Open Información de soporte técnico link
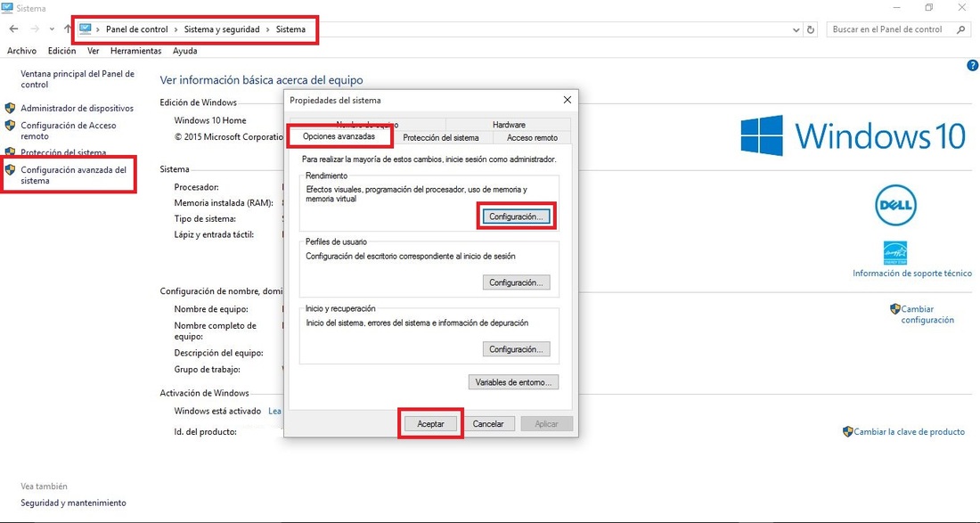The image size is (980, 523). click(x=912, y=273)
